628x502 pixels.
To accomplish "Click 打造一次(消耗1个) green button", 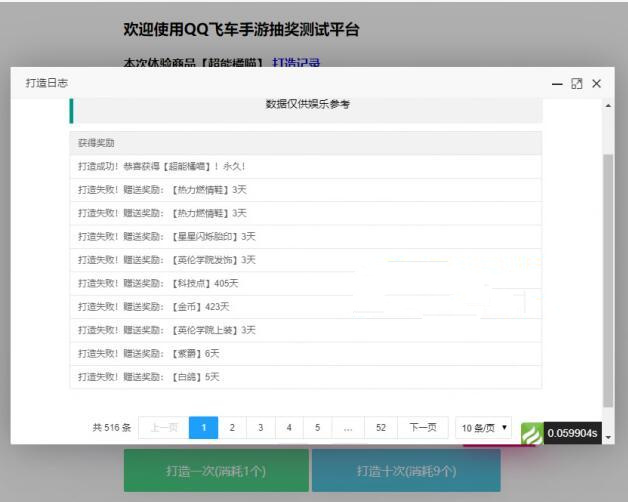I will [216, 470].
